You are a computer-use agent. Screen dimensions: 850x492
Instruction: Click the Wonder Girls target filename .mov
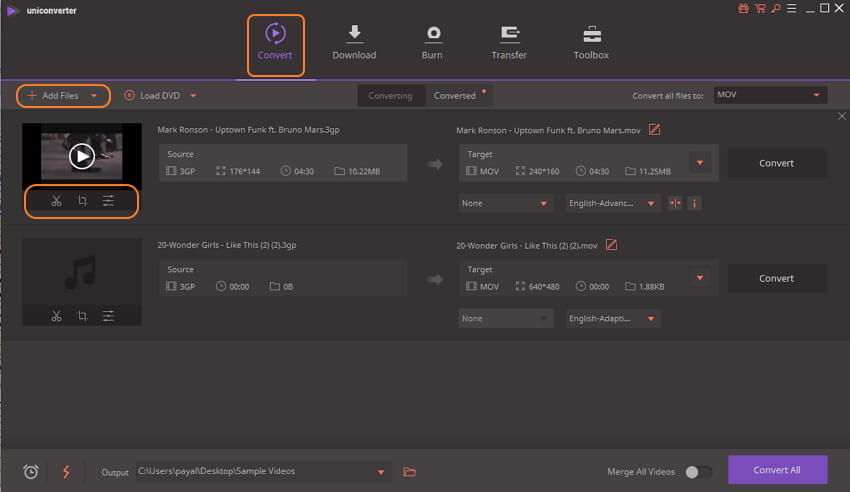coord(526,245)
